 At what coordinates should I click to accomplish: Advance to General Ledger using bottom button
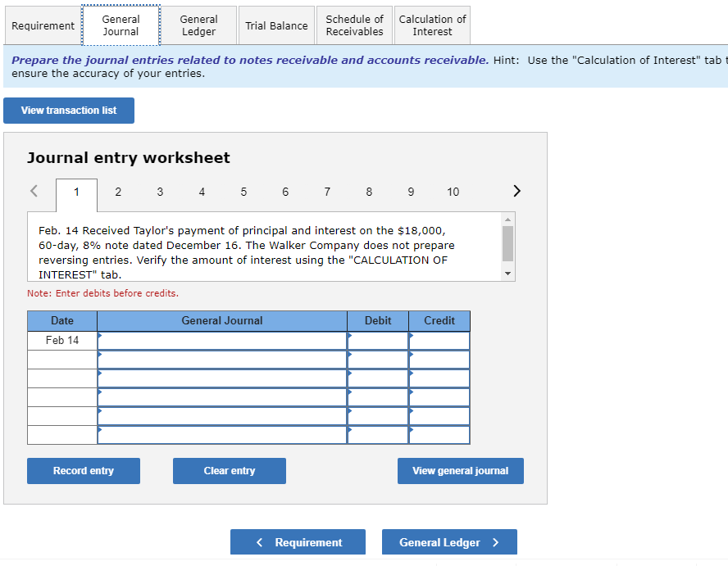coord(449,542)
